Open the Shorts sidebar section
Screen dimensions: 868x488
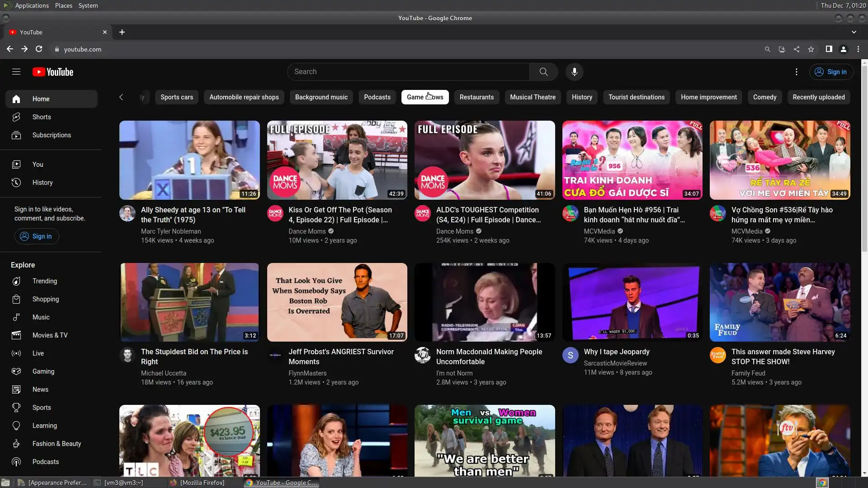click(42, 117)
